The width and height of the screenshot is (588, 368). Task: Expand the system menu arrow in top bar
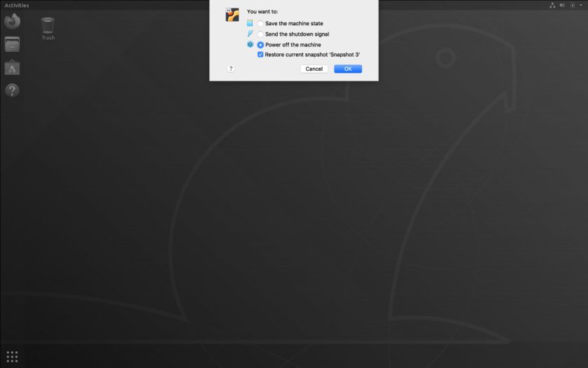pyautogui.click(x=581, y=6)
